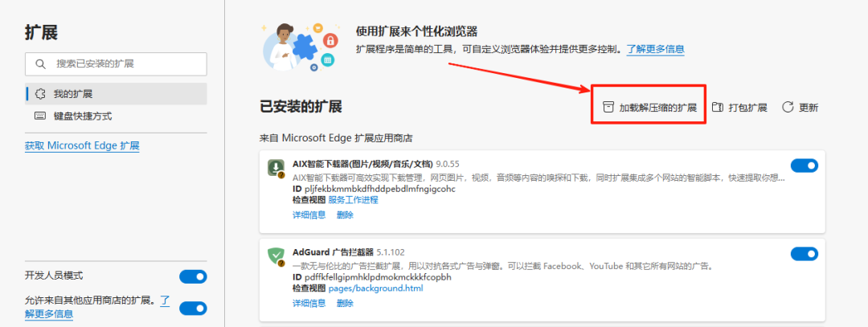Viewport: 868px width, 327px height.
Task: Click the search magnifier icon
Action: (40, 64)
